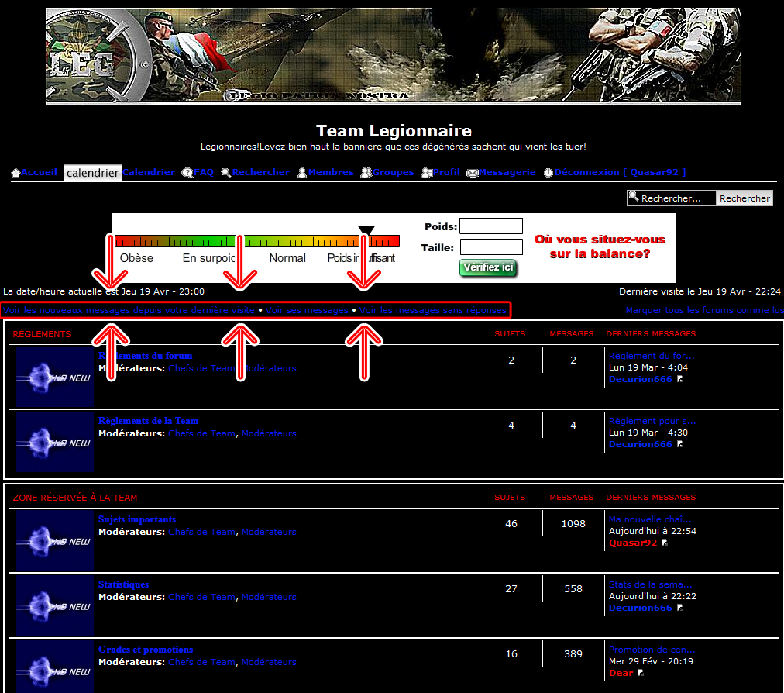This screenshot has height=693, width=784.
Task: Click the message count '1098'
Action: point(573,524)
